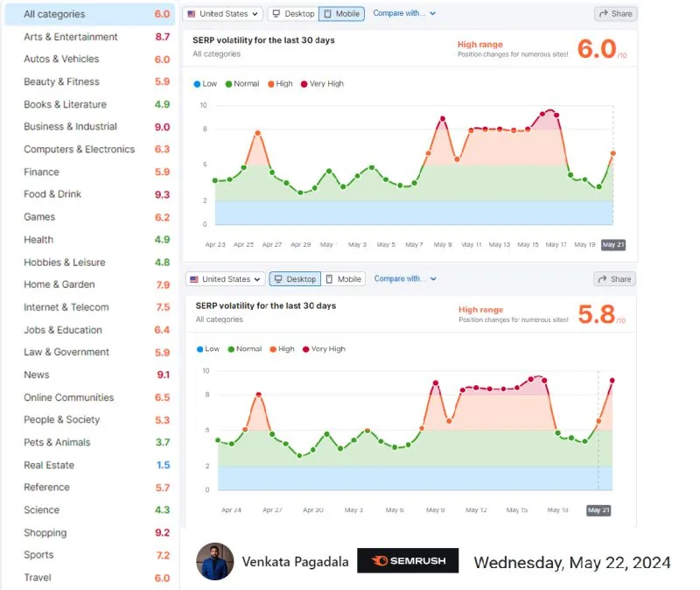The image size is (700, 590).
Task: Toggle Low legend in bottom chart
Action: click(x=208, y=349)
